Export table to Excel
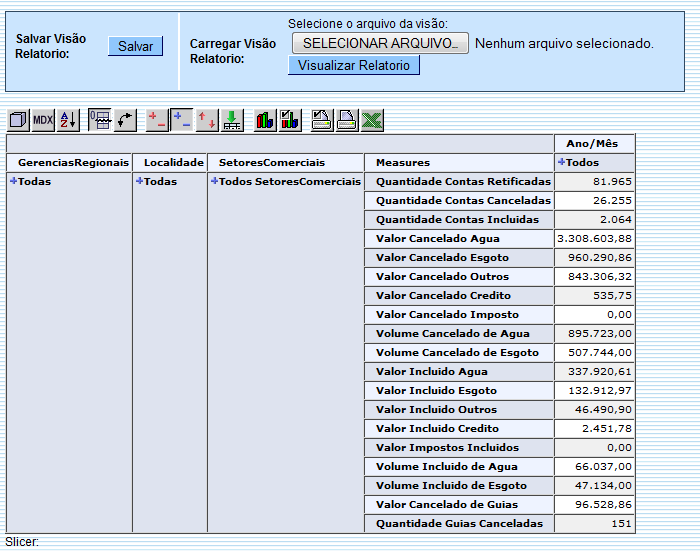 click(x=372, y=120)
